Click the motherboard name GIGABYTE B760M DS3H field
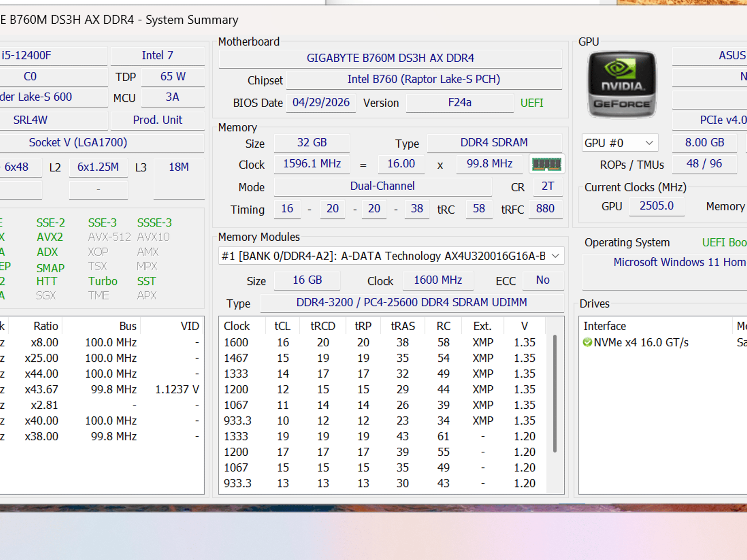Image resolution: width=747 pixels, height=560 pixels. [390, 58]
